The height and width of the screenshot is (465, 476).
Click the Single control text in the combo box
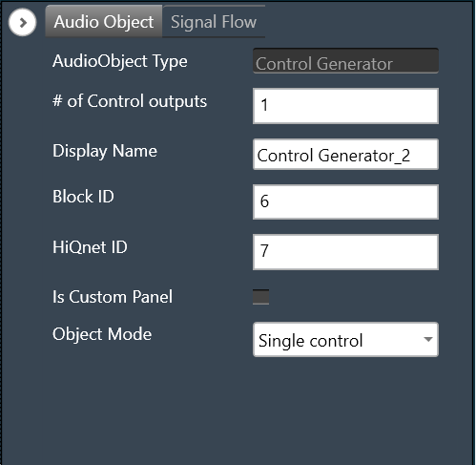(x=310, y=341)
